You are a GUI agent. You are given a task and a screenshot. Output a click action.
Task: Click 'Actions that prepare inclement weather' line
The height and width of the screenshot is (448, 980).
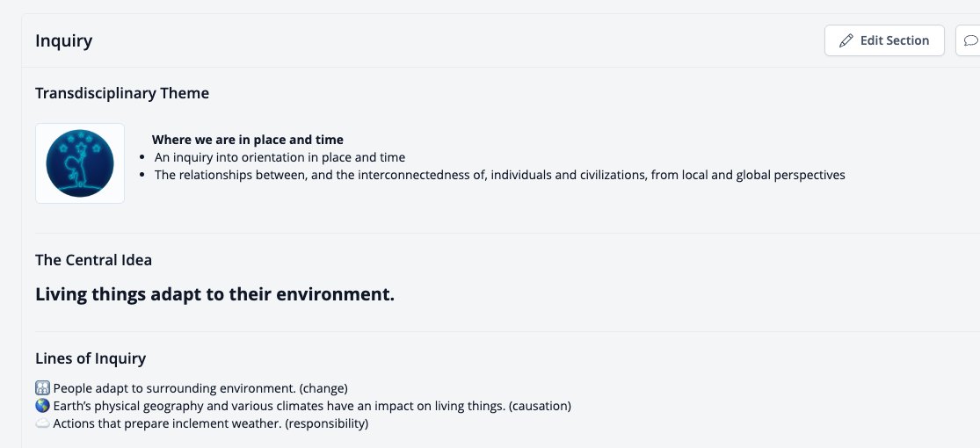[211, 423]
